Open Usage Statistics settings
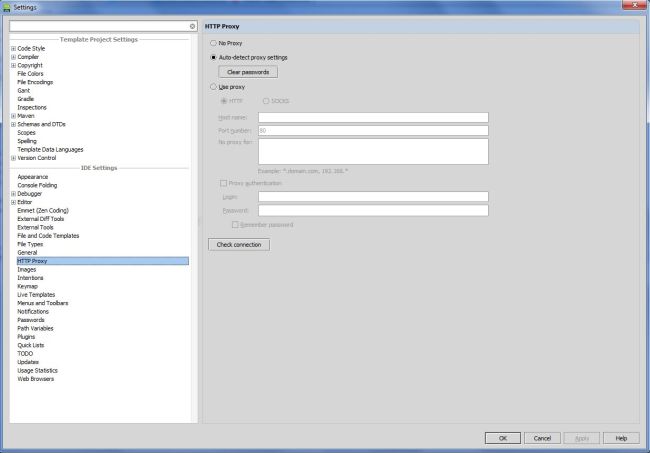Viewport: 650px width, 453px height. pos(37,371)
